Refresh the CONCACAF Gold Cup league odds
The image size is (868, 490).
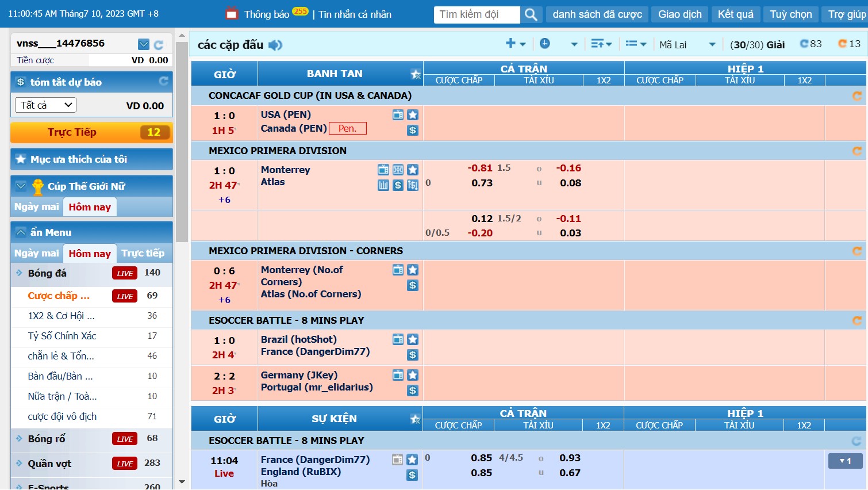tap(857, 96)
